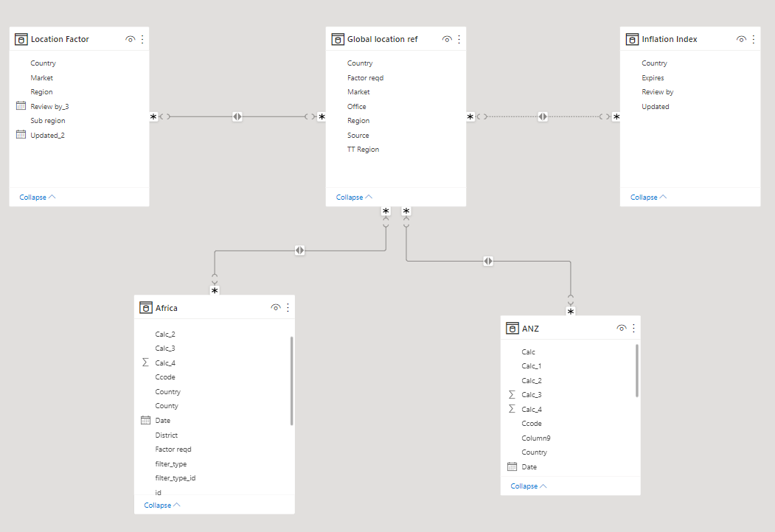Click the asterisk cardinality marker above Africa table

[x=215, y=290]
